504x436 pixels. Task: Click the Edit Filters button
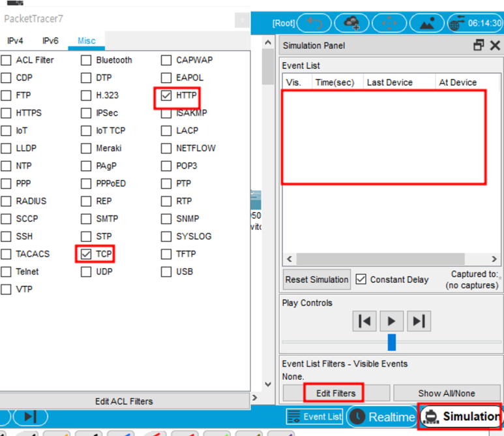[336, 393]
